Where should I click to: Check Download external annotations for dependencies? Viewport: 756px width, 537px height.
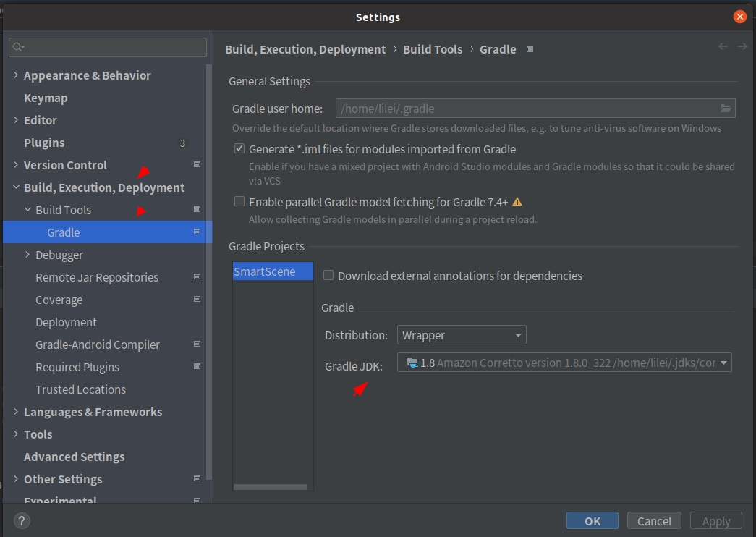pos(328,275)
